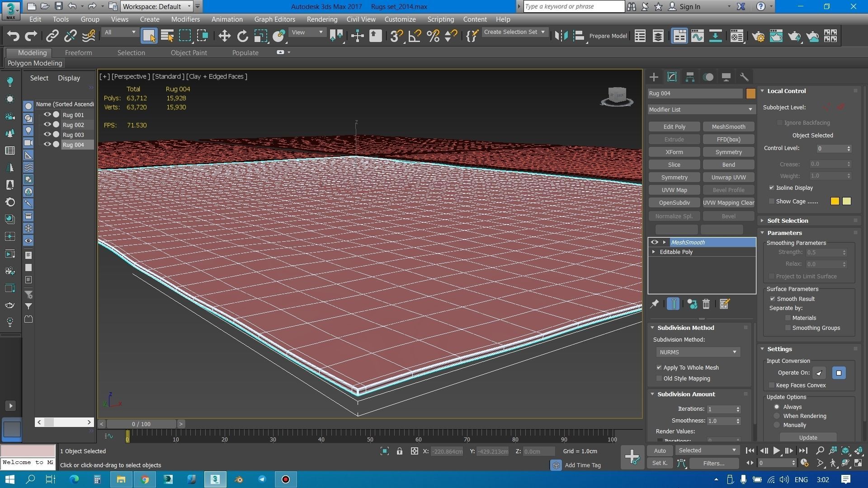This screenshot has width=868, height=488.
Task: Switch to the Freeform ribbon tab
Action: (78, 53)
